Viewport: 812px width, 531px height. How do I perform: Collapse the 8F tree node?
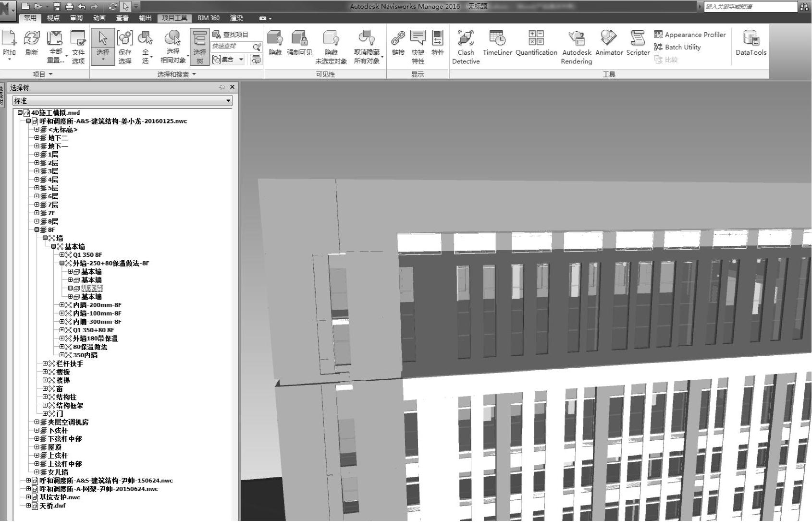pos(37,230)
